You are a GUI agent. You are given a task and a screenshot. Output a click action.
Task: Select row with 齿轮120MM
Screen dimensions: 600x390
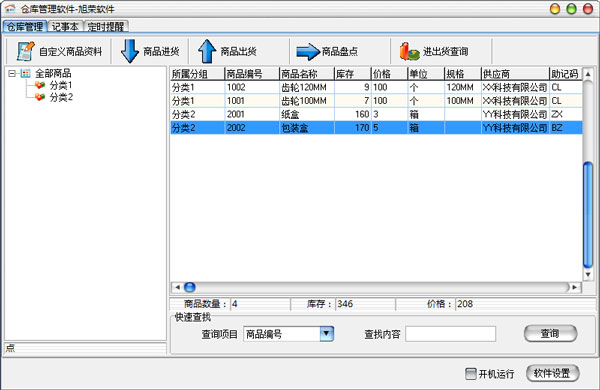pyautogui.click(x=376, y=87)
